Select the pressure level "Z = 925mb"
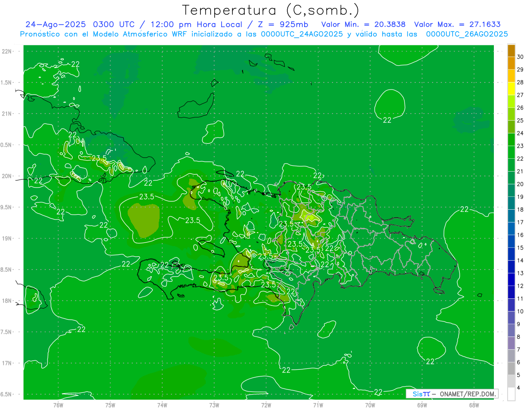532x411 pixels. (283, 24)
